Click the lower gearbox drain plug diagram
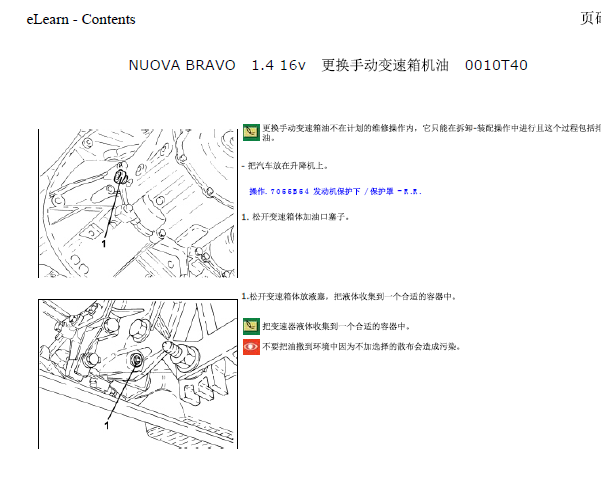Viewport: 601px width, 501px height. pyautogui.click(x=138, y=374)
